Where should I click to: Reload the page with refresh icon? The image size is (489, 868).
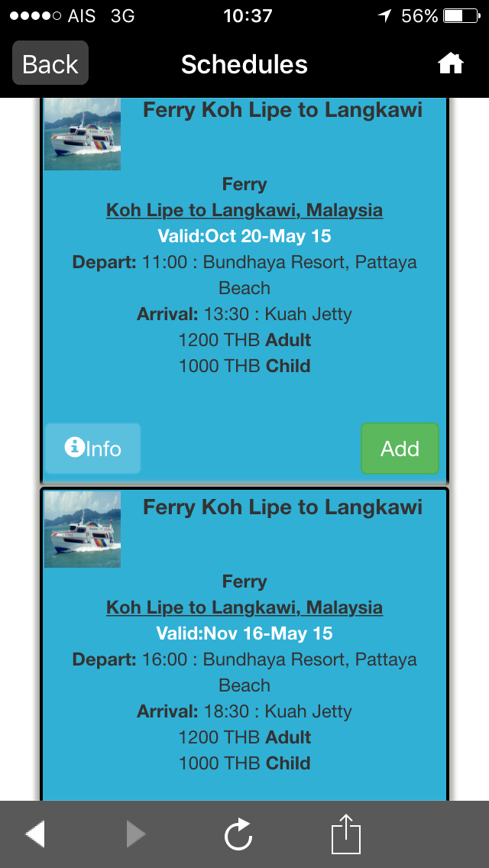pos(238,834)
